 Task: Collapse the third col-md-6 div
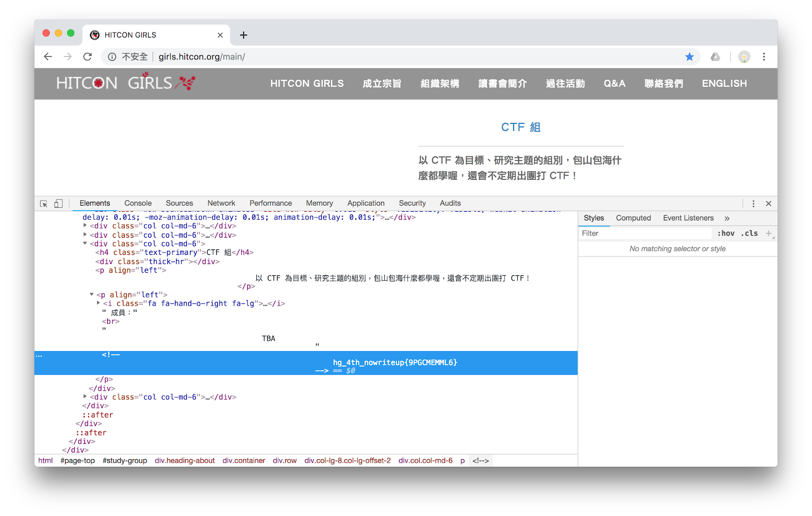(85, 243)
